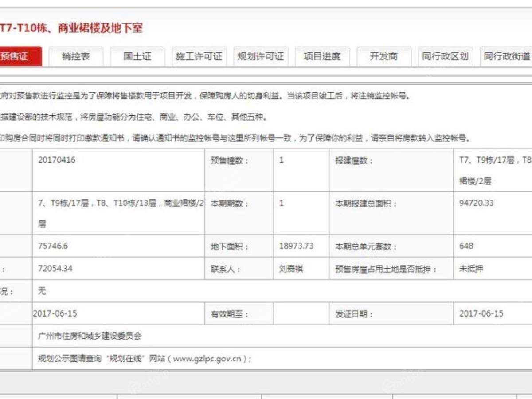Click the 本期总单元套数 label
The image size is (532, 399).
[x=366, y=247]
